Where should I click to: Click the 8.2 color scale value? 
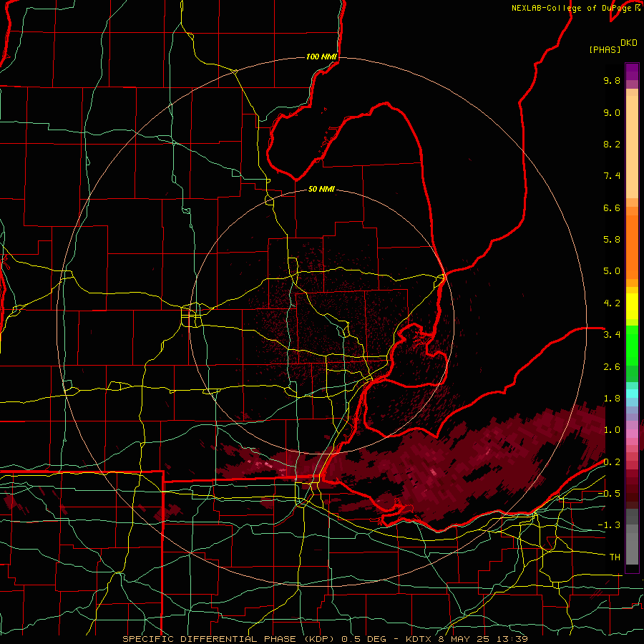612,144
